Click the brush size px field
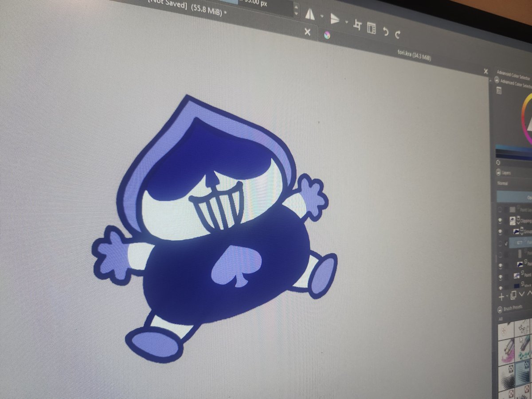 262,5
